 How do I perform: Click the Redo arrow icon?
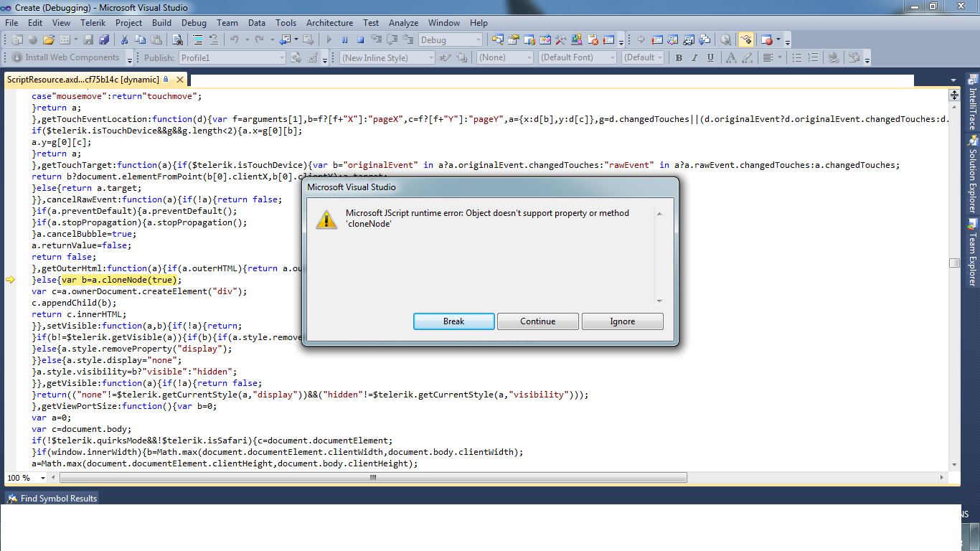pos(259,40)
